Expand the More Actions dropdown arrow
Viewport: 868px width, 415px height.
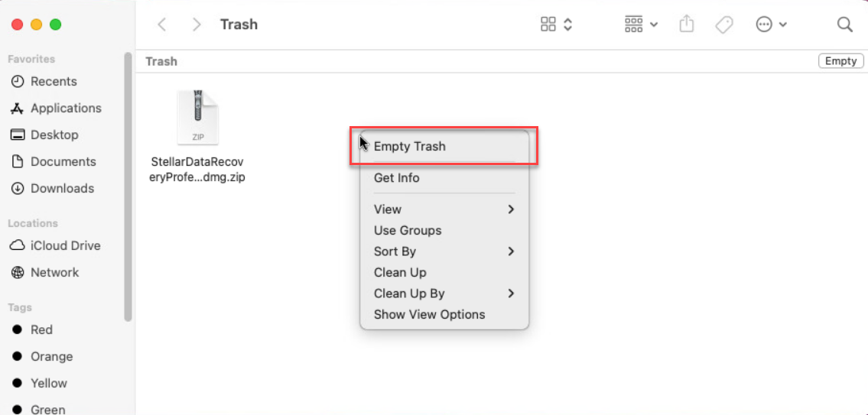783,25
